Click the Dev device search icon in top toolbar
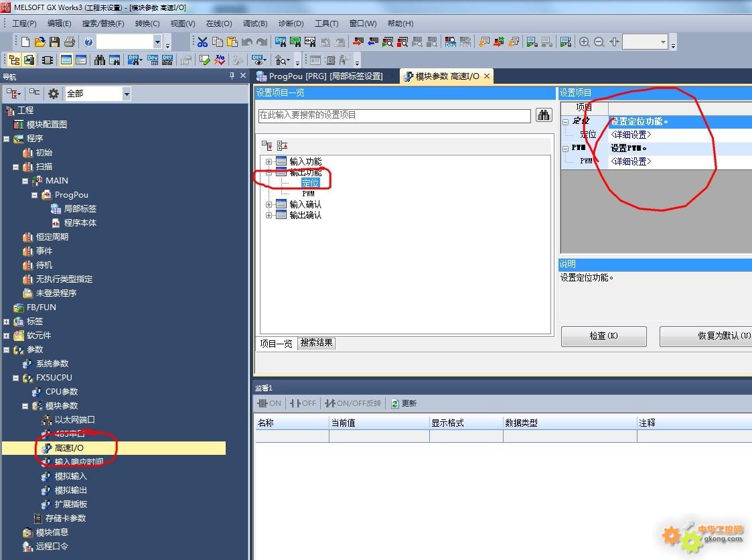This screenshot has width=752, height=560. [x=281, y=42]
